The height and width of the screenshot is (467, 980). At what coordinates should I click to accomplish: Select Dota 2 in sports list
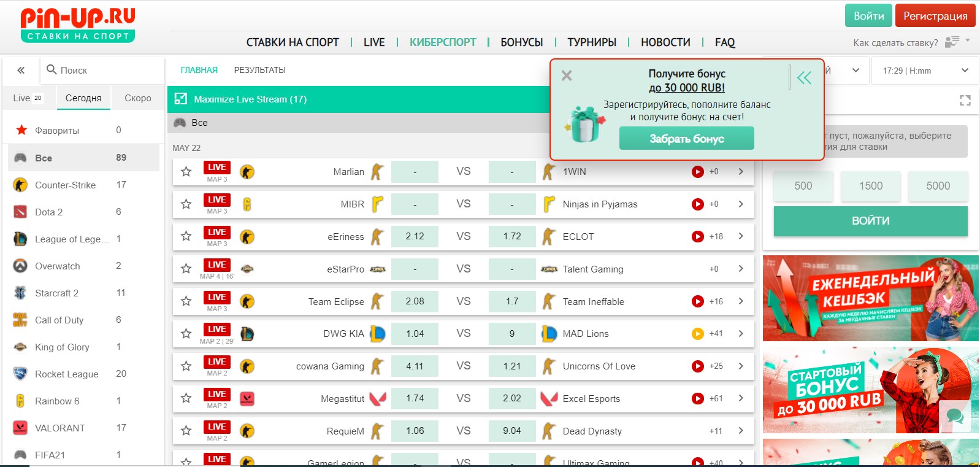point(83,212)
